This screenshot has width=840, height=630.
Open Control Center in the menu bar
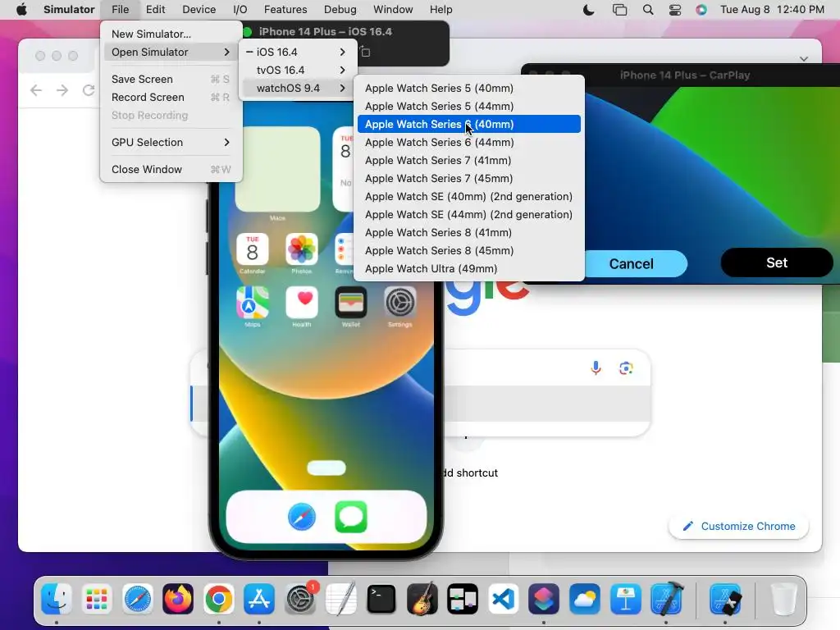(x=675, y=10)
